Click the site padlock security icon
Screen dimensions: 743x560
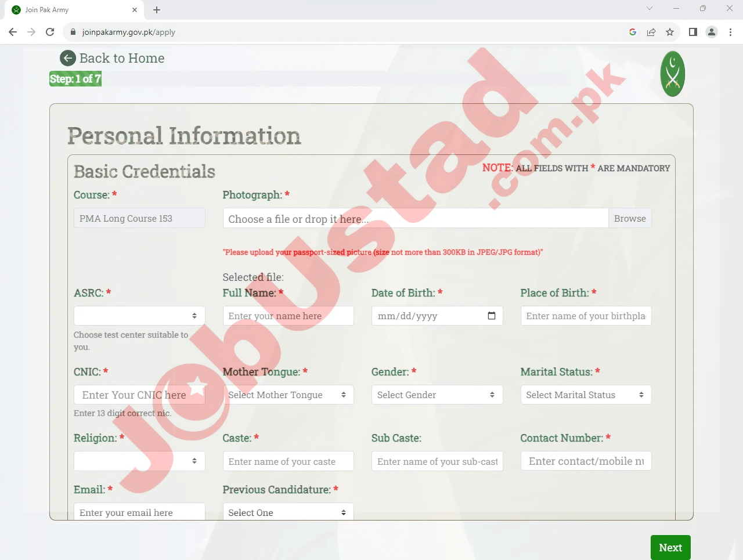(x=73, y=32)
